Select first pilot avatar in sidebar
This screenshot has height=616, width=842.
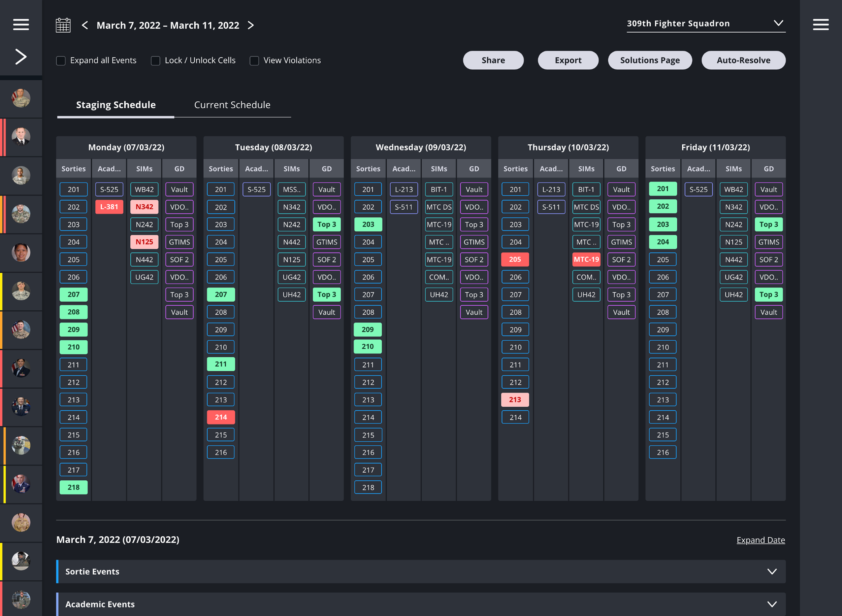21,98
